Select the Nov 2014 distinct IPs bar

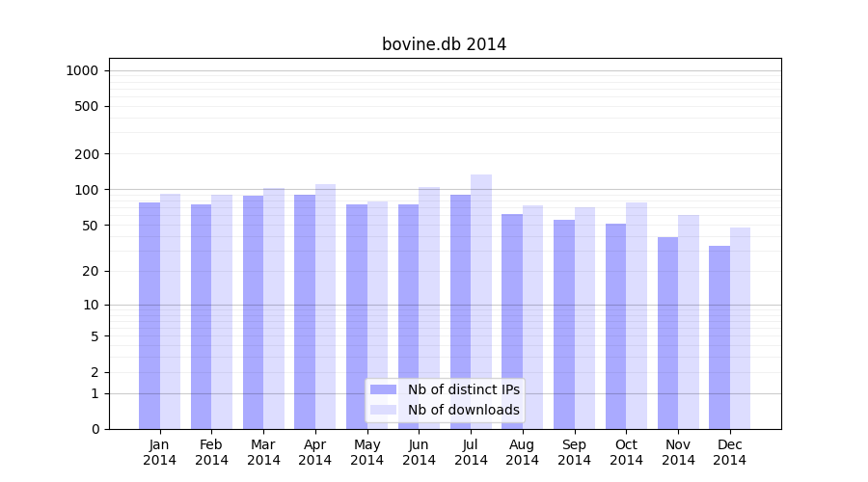[x=667, y=333]
